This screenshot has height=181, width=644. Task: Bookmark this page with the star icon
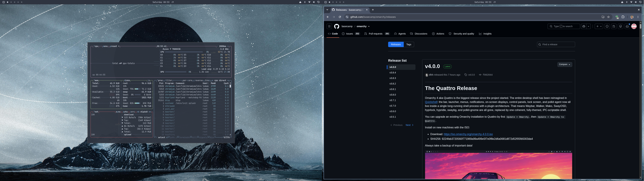tap(608, 17)
